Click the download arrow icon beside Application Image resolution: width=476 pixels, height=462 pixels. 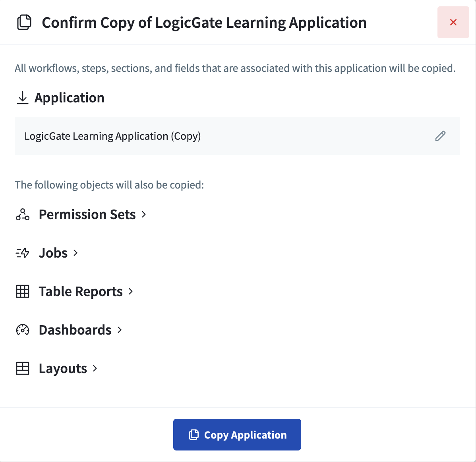click(x=23, y=98)
